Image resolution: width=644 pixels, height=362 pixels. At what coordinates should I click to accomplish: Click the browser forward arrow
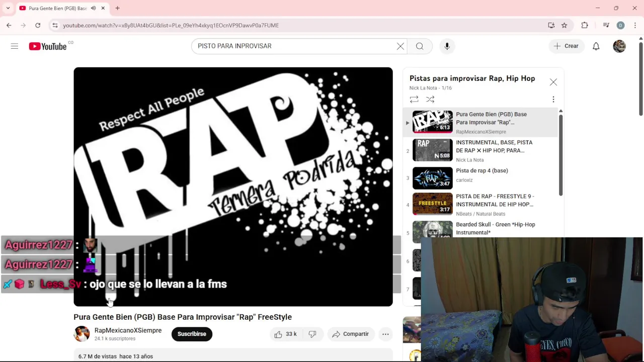tap(23, 25)
